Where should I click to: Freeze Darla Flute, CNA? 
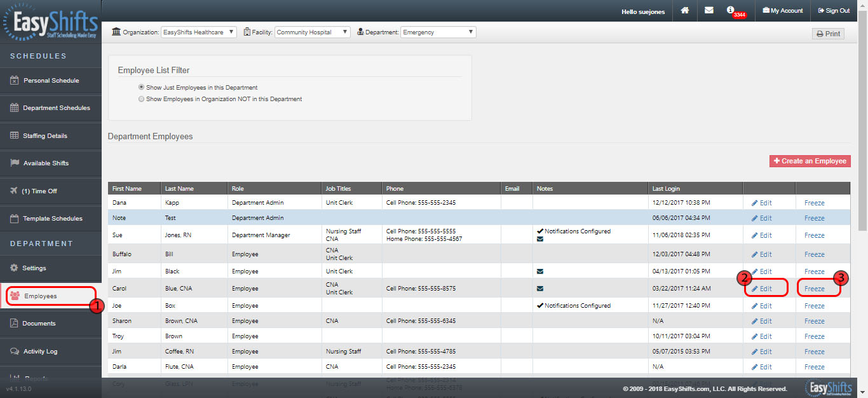(x=815, y=367)
